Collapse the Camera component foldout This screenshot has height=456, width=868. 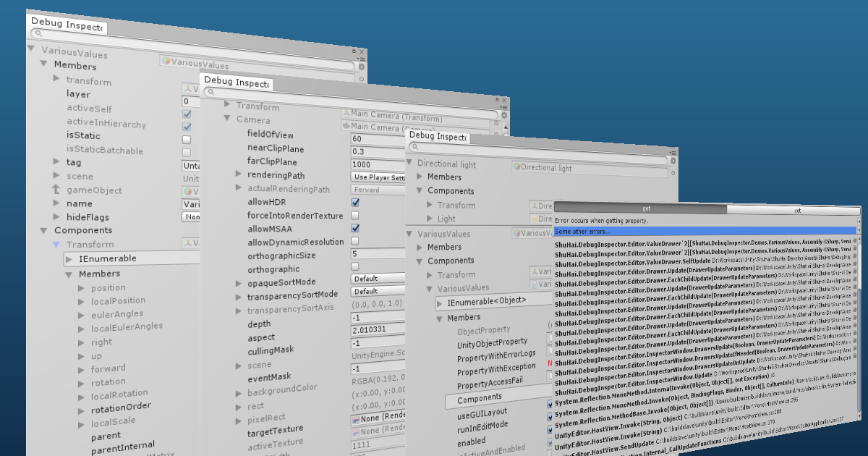pos(228,119)
